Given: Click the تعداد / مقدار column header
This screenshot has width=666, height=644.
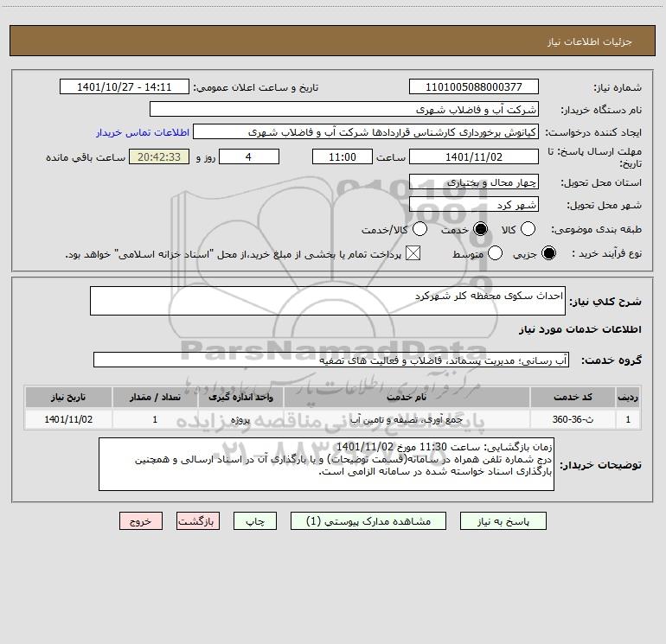Looking at the screenshot, I should click(155, 397).
